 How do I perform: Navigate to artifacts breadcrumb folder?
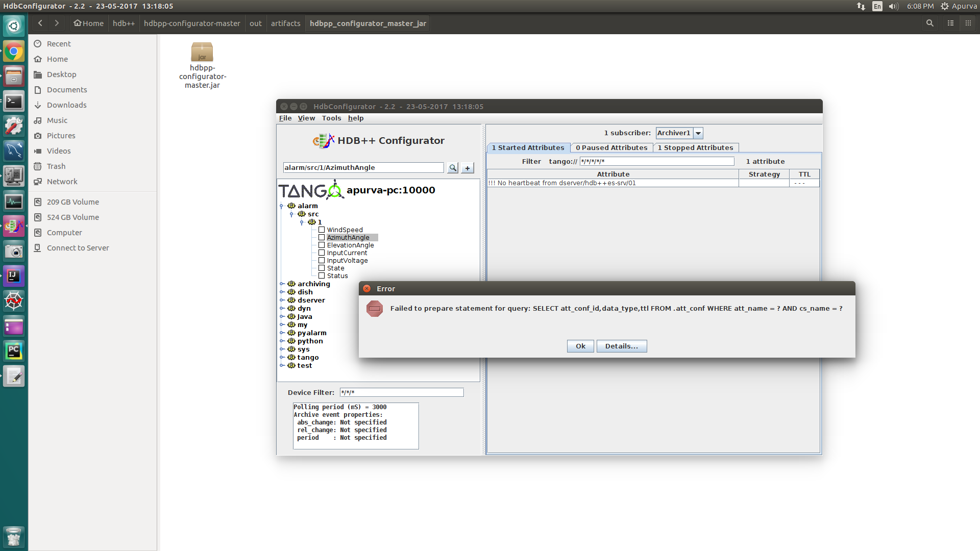coord(285,23)
